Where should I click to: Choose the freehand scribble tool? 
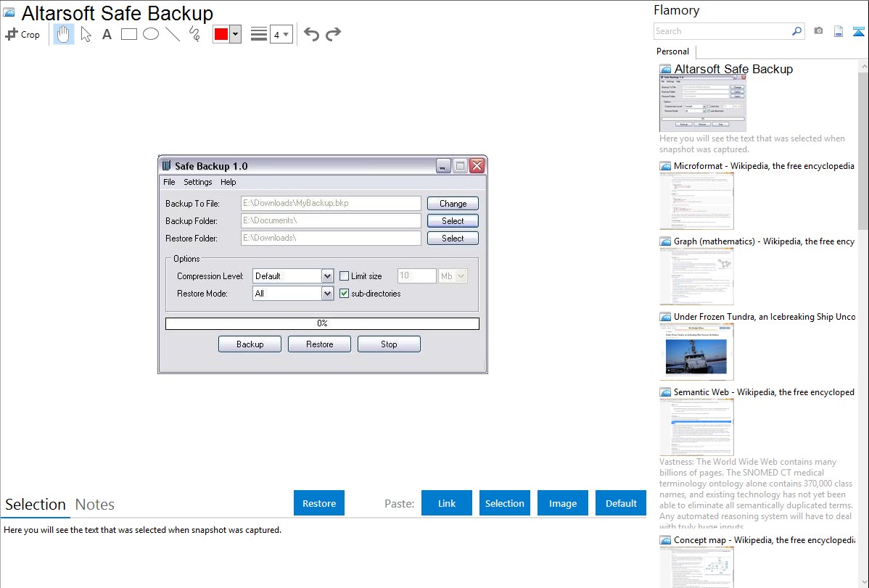tap(194, 34)
